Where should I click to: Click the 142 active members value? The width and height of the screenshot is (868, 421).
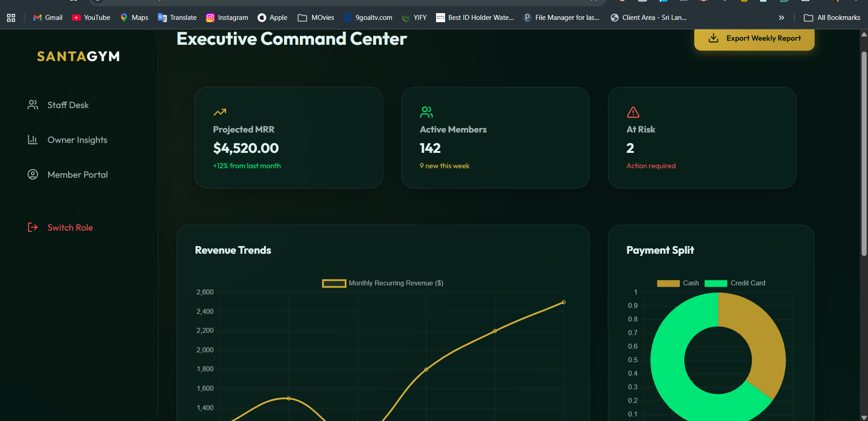coord(430,148)
